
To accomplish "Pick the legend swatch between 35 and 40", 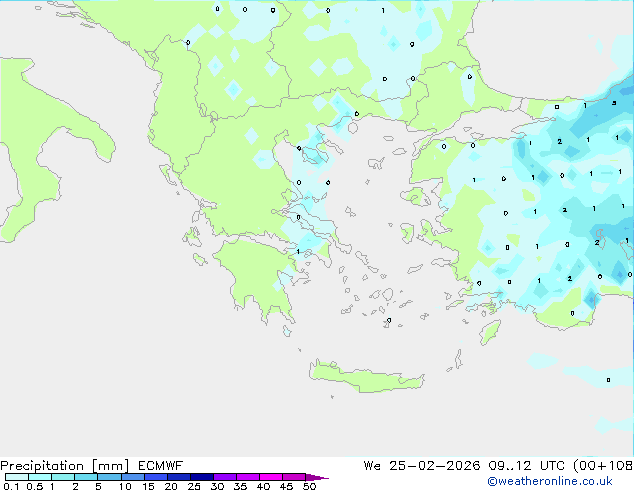I will tap(247, 477).
